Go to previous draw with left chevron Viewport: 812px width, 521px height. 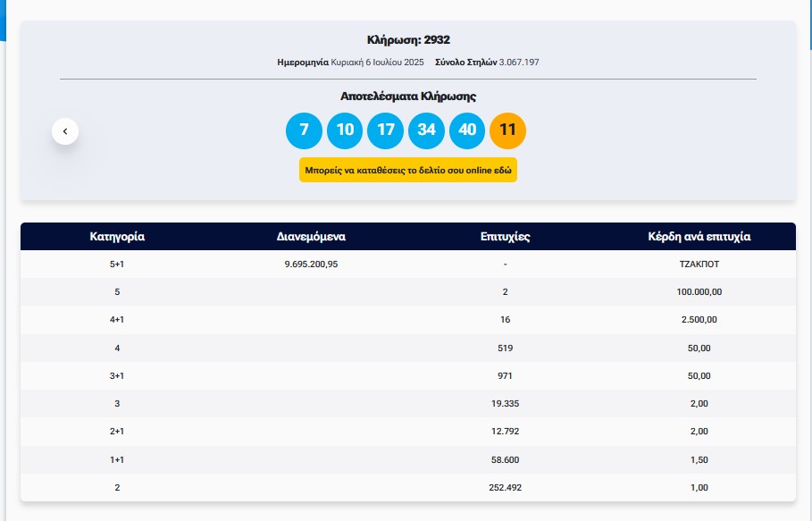tap(65, 131)
